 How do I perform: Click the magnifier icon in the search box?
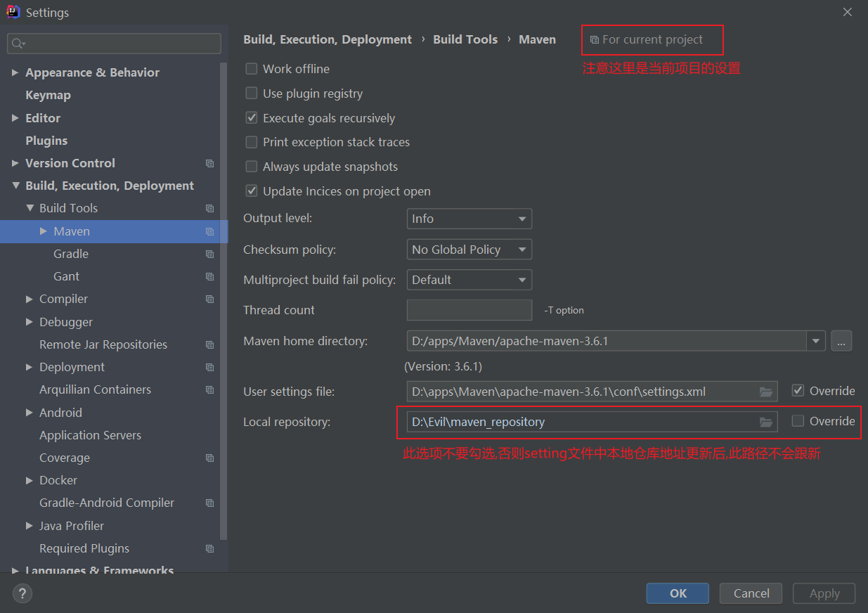click(x=15, y=44)
